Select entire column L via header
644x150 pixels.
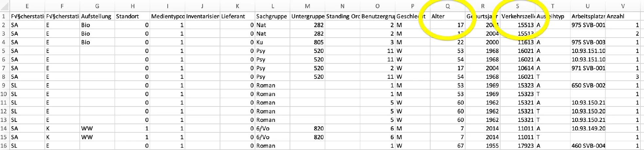tap(273, 6)
